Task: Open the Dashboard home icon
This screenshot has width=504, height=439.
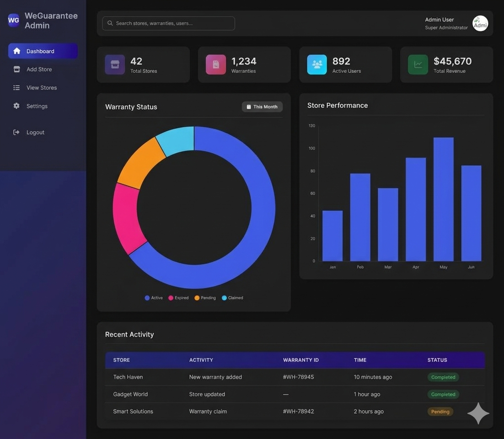Action: click(x=17, y=51)
